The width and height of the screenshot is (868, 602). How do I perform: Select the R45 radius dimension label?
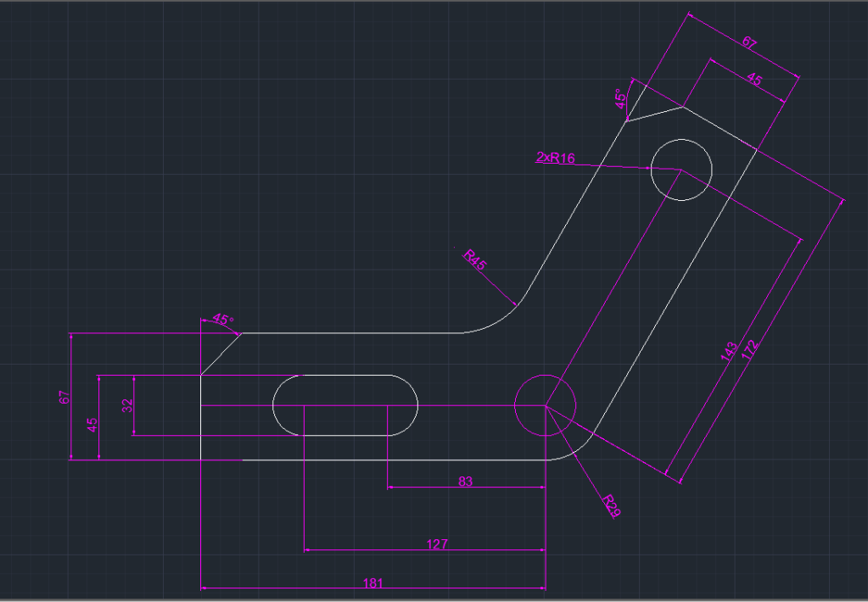[474, 259]
